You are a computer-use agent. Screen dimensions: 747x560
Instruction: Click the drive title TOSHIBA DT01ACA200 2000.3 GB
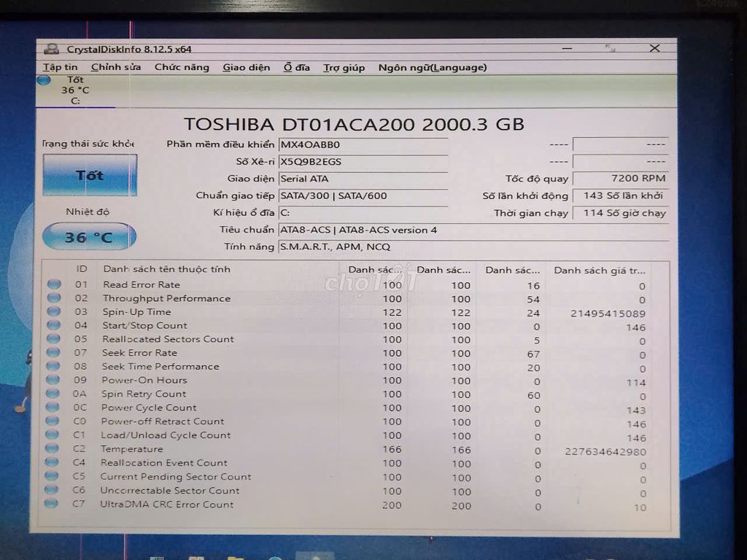tap(354, 124)
